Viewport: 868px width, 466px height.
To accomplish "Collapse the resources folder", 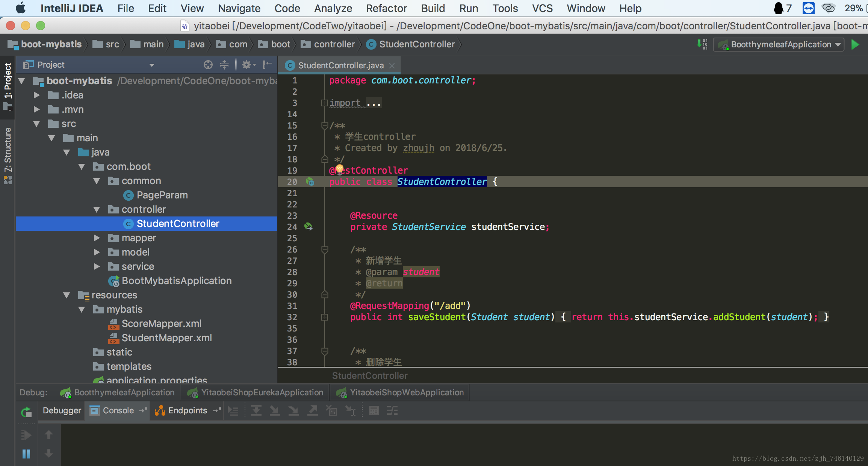I will (67, 295).
